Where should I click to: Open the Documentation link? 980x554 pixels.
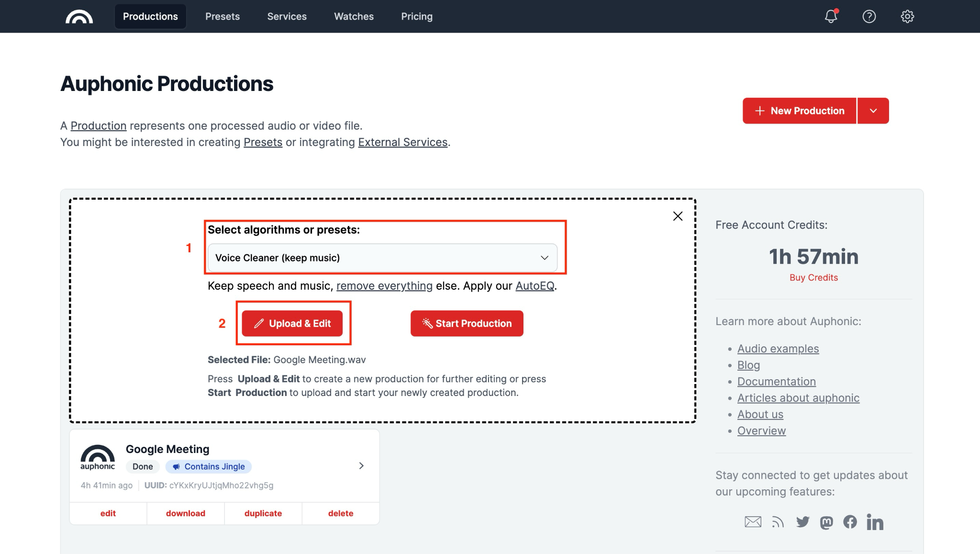pyautogui.click(x=777, y=382)
